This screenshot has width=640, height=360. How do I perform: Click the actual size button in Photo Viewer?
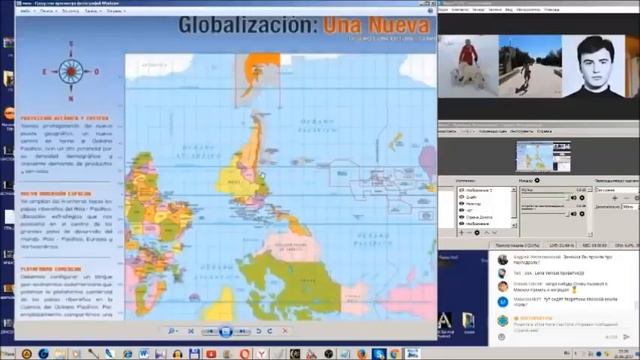pos(191,331)
